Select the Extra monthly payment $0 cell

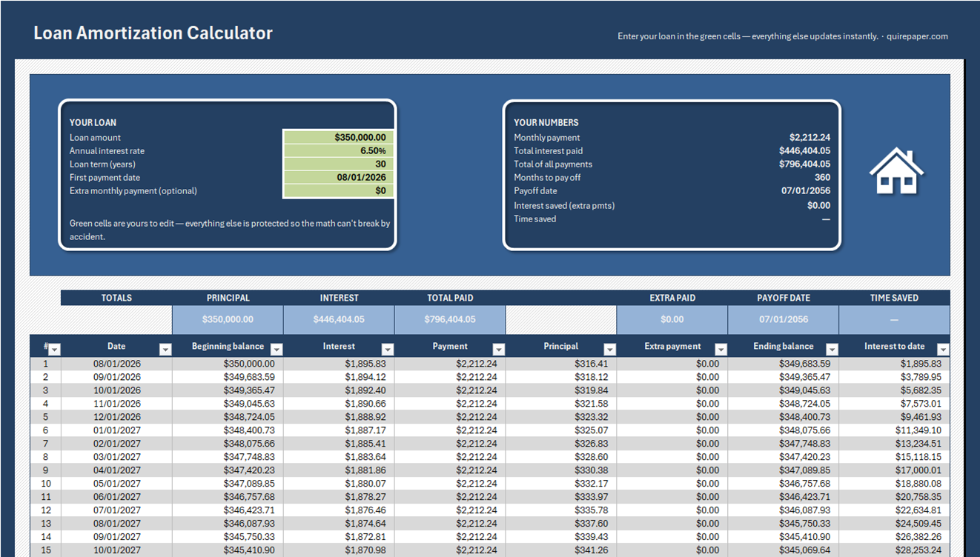tap(338, 191)
